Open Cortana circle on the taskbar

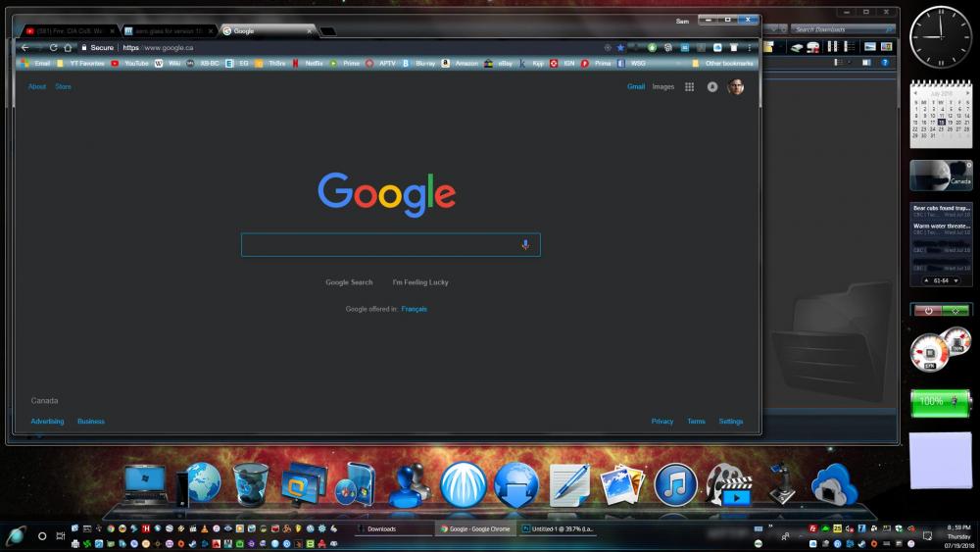coord(42,535)
